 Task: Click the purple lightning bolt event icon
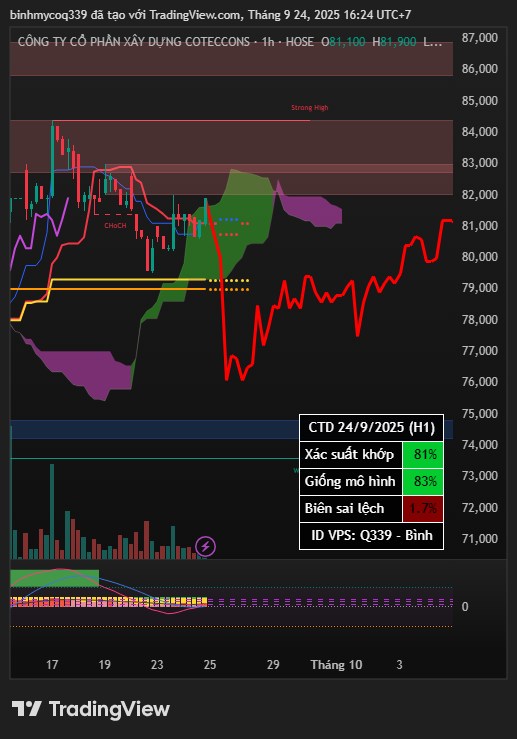click(205, 547)
